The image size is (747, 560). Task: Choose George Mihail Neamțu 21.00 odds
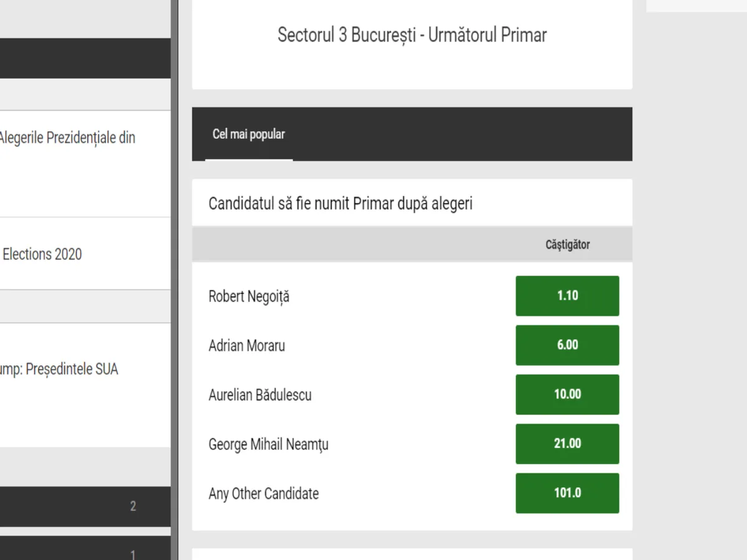[567, 444]
